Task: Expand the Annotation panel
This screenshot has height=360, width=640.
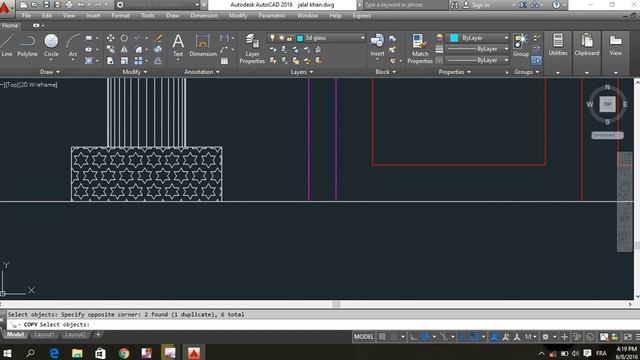Action: pos(202,72)
